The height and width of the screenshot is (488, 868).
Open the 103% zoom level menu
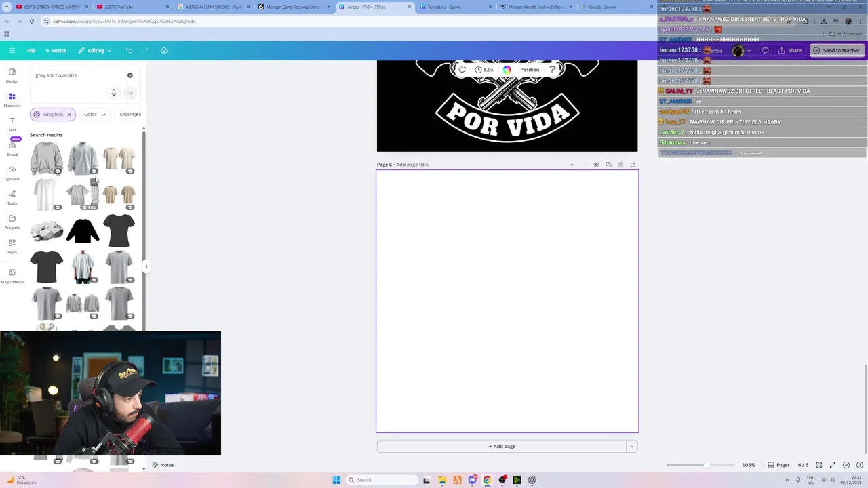pyautogui.click(x=749, y=465)
